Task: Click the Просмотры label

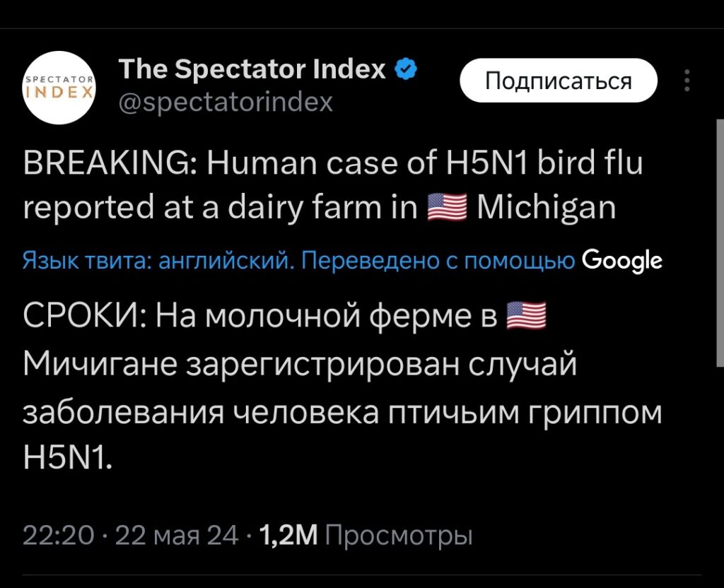Action: click(399, 536)
